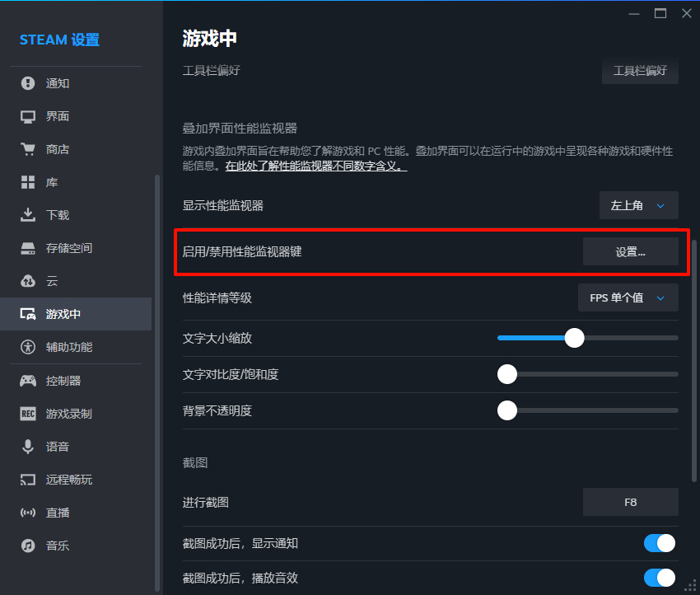700x595 pixels.
Task: Click the 下载 download arrow icon
Action: pyautogui.click(x=28, y=215)
